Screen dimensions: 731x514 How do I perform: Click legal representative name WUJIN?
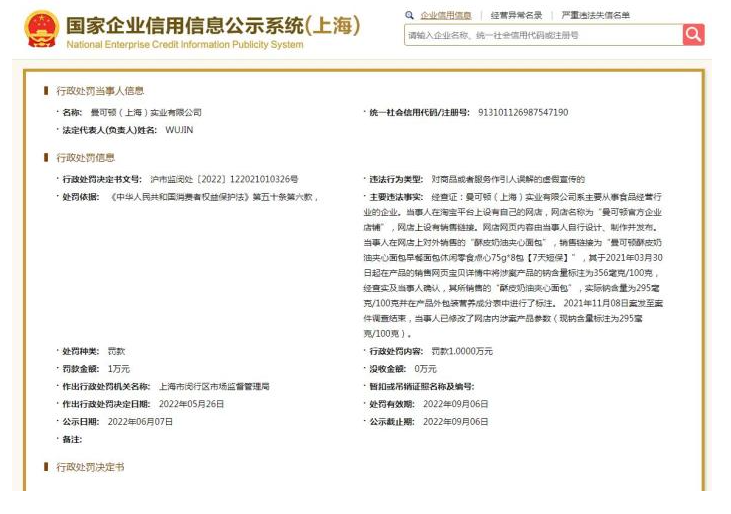click(x=179, y=130)
